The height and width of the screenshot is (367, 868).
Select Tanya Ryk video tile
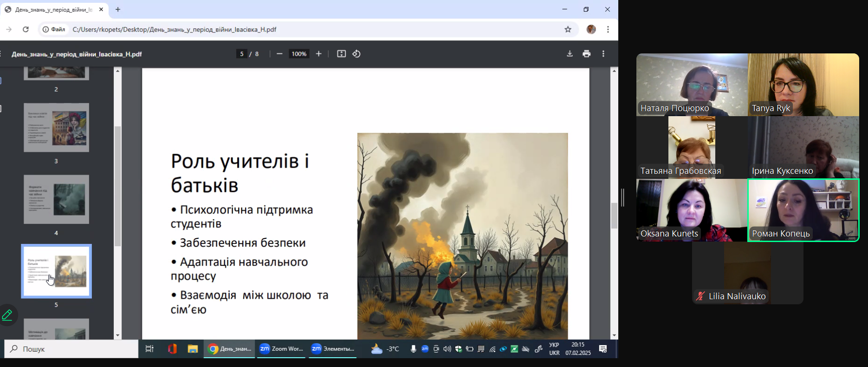click(x=803, y=85)
